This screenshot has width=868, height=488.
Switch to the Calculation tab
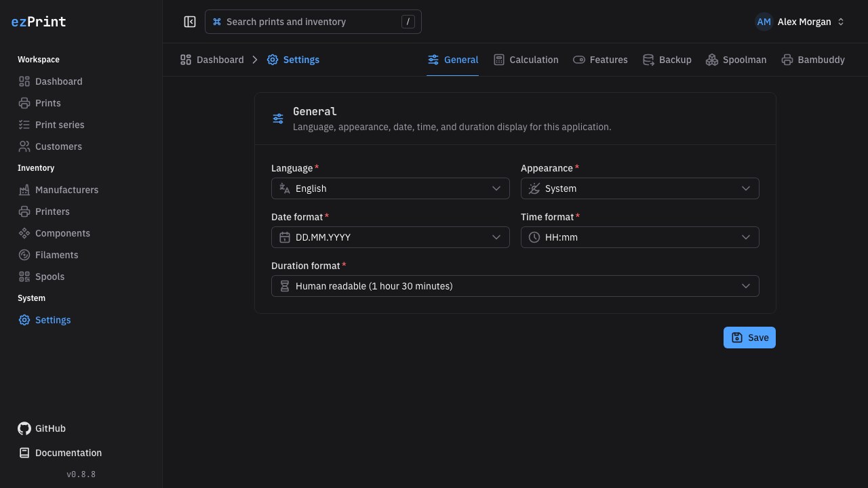click(526, 60)
